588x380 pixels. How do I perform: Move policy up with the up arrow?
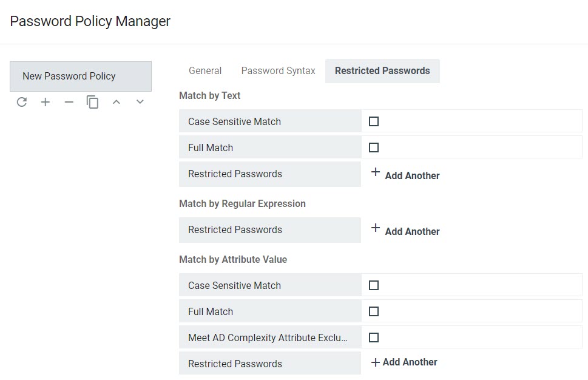click(x=117, y=102)
